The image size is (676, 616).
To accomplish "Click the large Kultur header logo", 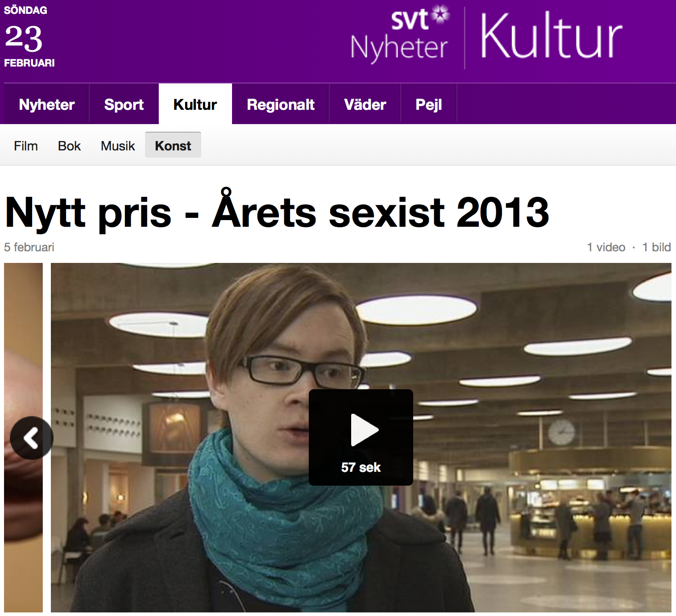I will pos(552,36).
